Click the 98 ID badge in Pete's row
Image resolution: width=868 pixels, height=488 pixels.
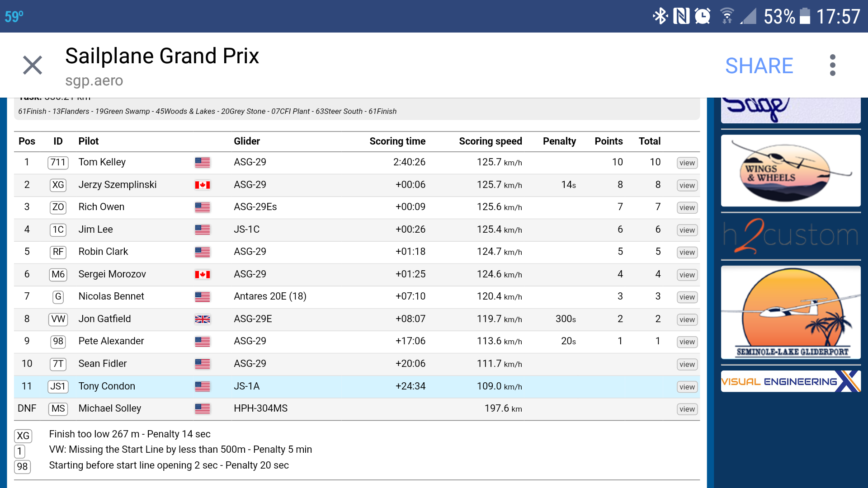(58, 341)
